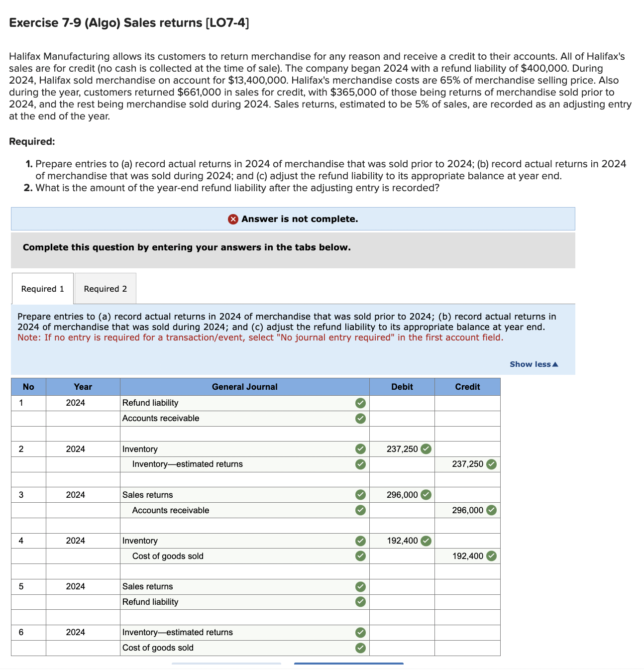Click the checkmark beside Cost of goods sold entry 4
The height and width of the screenshot is (671, 644).
359,556
